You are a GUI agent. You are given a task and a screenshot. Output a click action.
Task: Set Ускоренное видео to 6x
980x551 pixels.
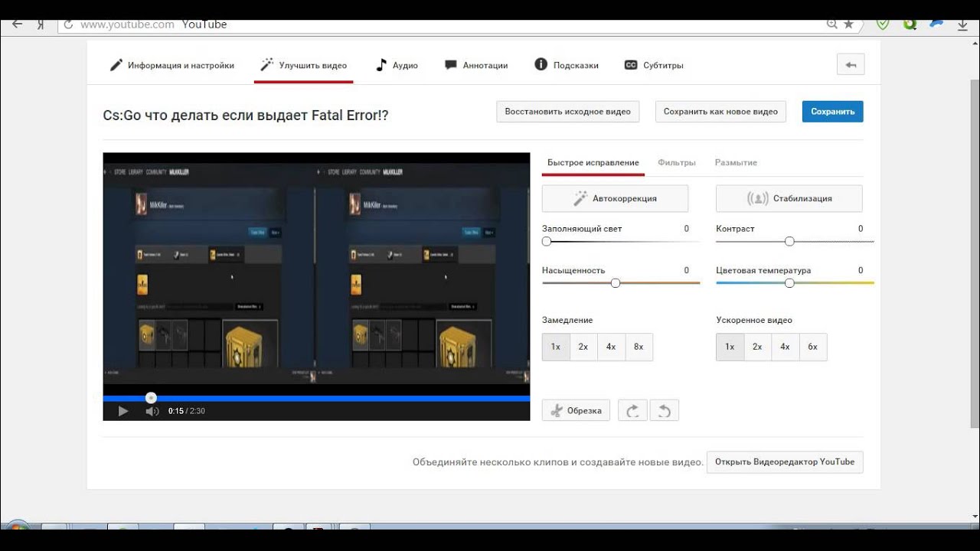tap(812, 347)
